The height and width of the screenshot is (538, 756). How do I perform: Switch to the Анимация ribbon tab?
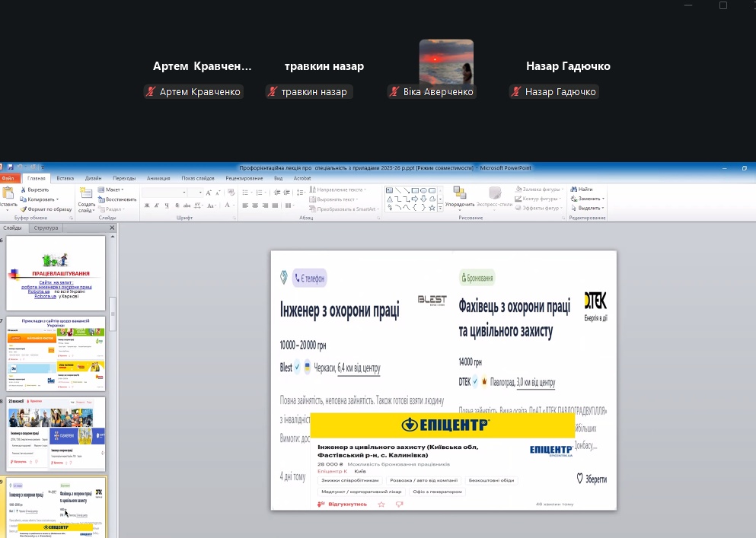pos(158,178)
